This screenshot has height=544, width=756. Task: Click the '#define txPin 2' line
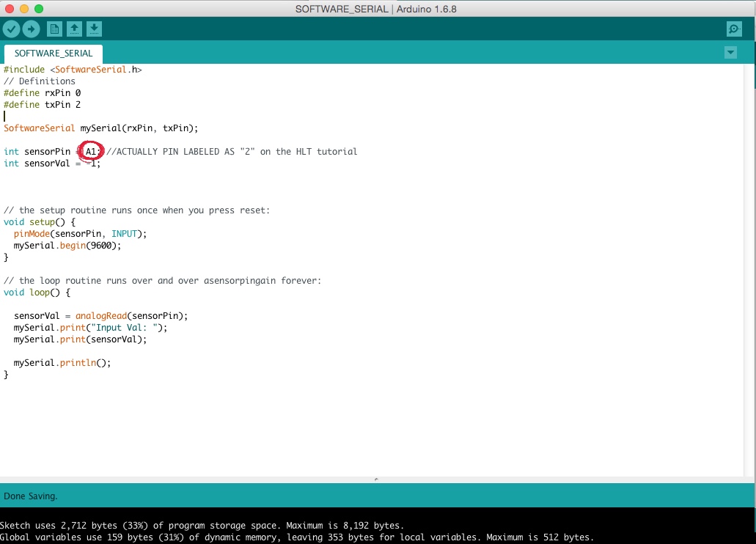coord(43,105)
